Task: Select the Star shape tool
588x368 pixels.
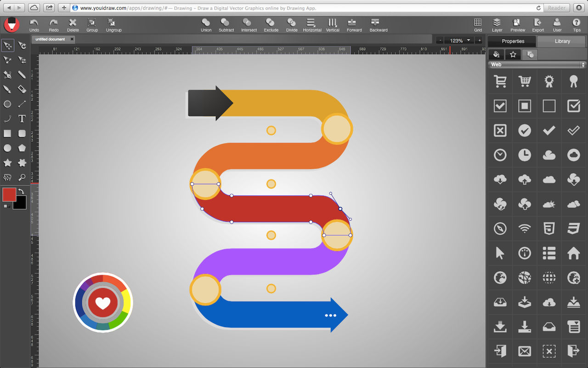Action: click(7, 163)
